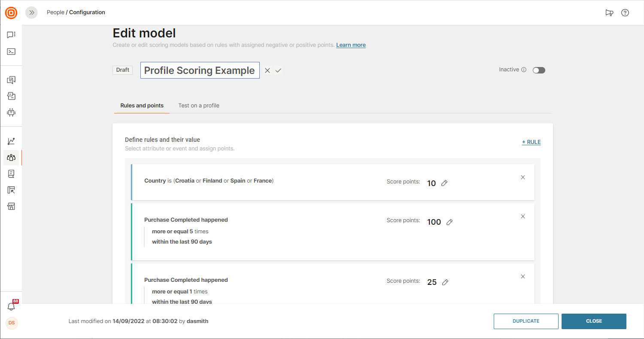
Task: Open the DS user profile avatar
Action: [x=12, y=323]
